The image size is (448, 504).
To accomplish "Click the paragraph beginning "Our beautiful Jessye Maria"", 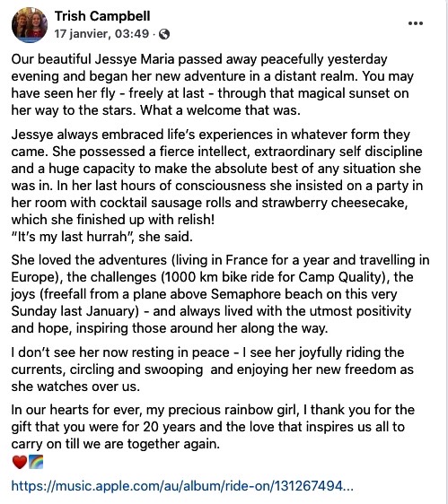I will [x=213, y=84].
